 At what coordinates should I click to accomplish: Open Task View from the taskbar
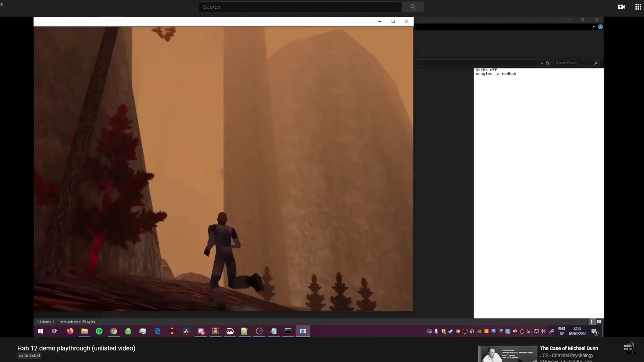55,331
